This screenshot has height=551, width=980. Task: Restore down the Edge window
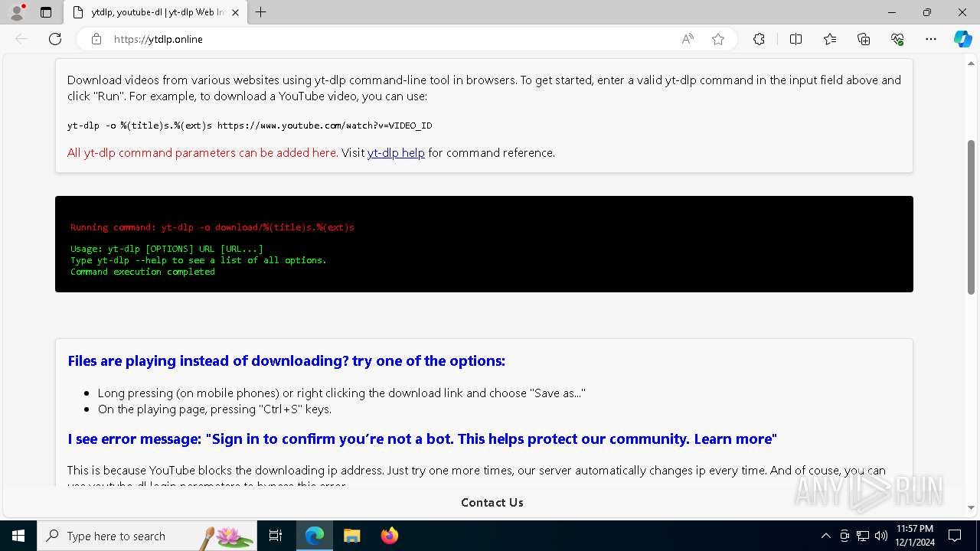(x=927, y=12)
